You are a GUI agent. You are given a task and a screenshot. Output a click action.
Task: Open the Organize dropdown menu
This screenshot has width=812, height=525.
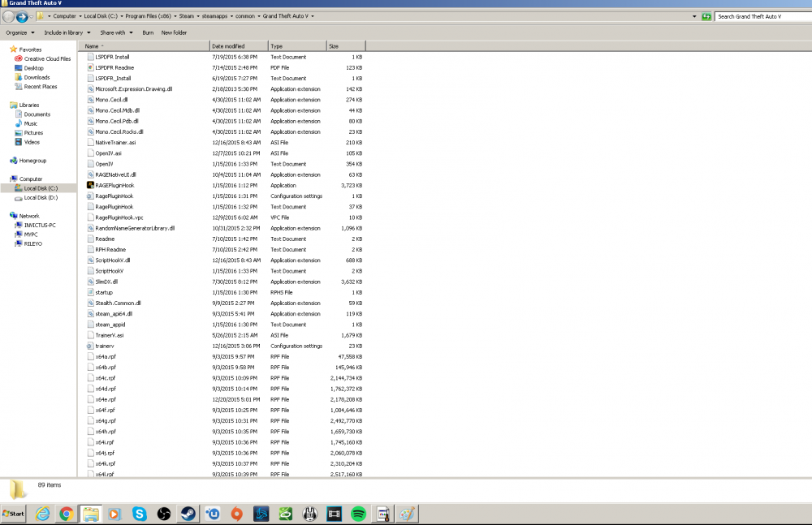(x=20, y=32)
